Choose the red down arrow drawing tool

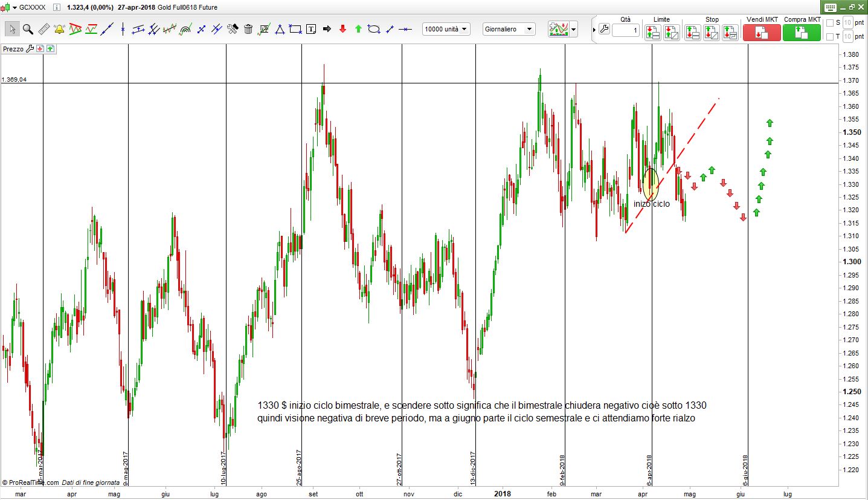click(342, 29)
